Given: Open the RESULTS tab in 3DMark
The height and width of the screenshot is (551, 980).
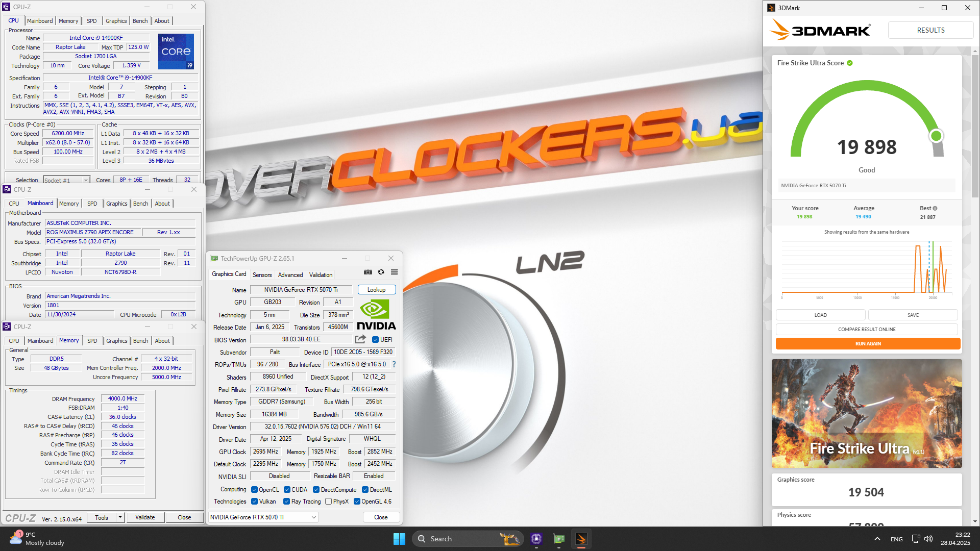Looking at the screenshot, I should click(930, 30).
